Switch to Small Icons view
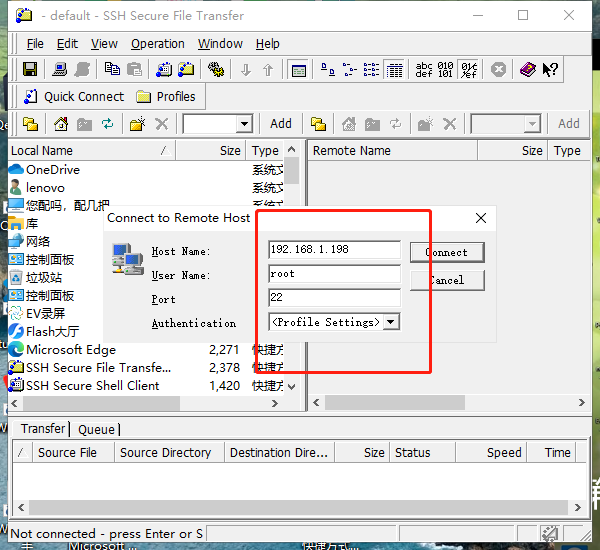600x550 pixels. tap(349, 70)
